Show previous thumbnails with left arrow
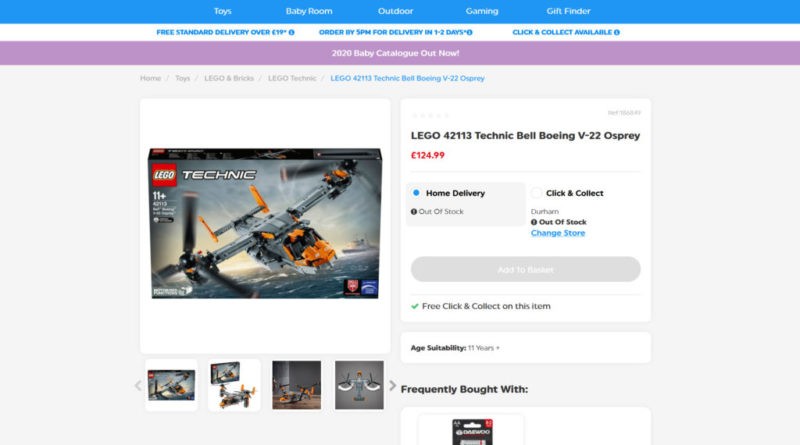 click(138, 385)
